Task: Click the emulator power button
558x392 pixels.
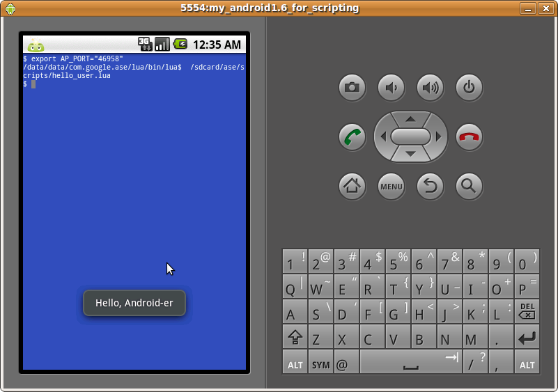Action: click(x=470, y=88)
